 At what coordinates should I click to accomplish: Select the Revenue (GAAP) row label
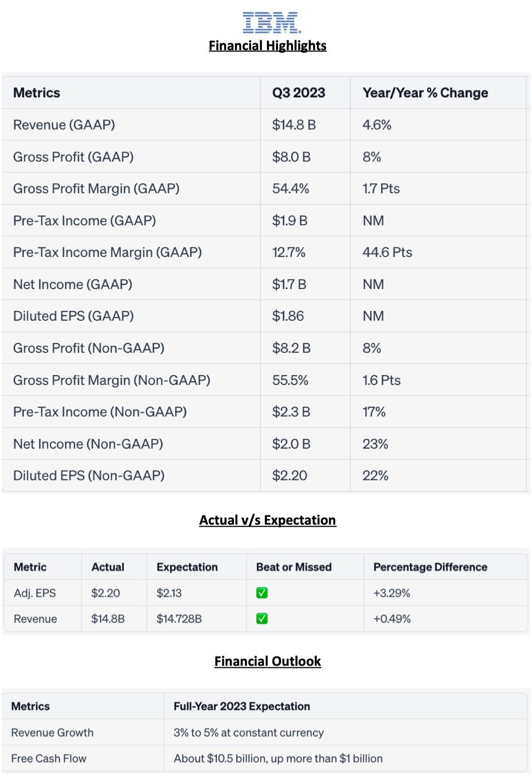[64, 125]
